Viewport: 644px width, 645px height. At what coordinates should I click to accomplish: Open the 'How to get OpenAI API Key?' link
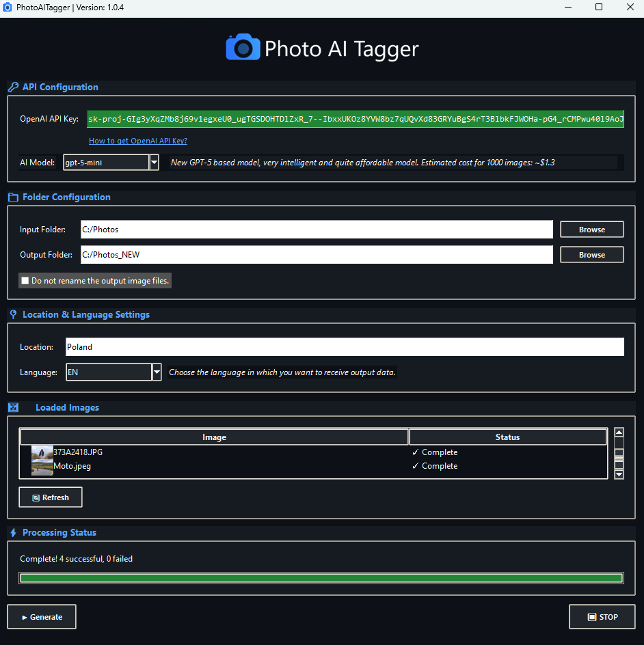(x=137, y=141)
